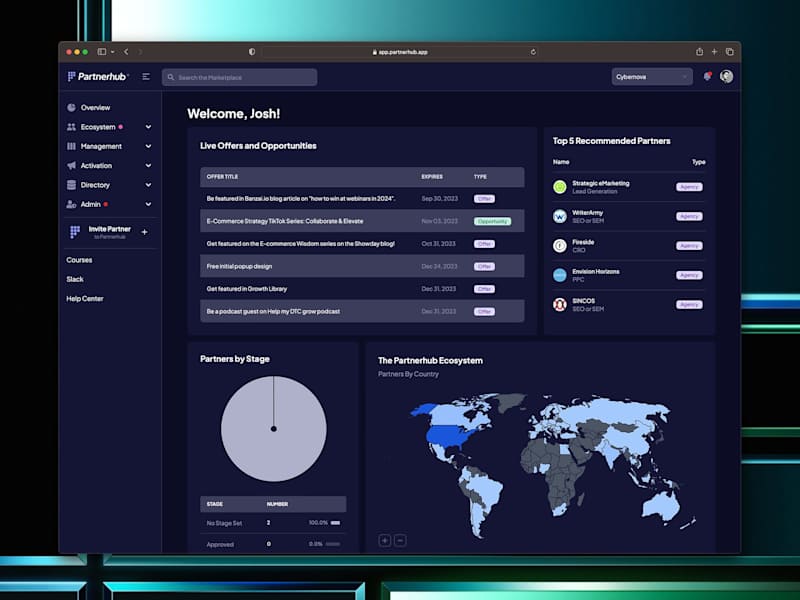
Task: Select Admin in the sidebar
Action: point(90,205)
